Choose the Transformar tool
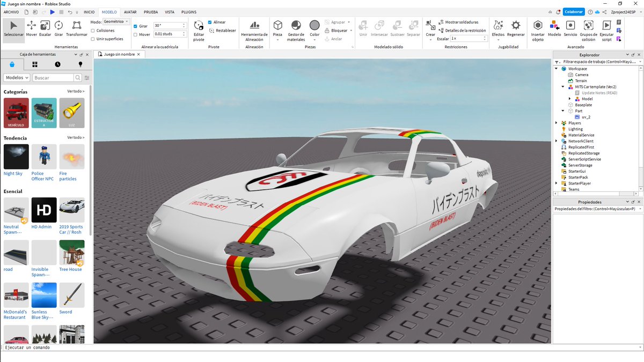This screenshot has height=362, width=644. coord(77,28)
